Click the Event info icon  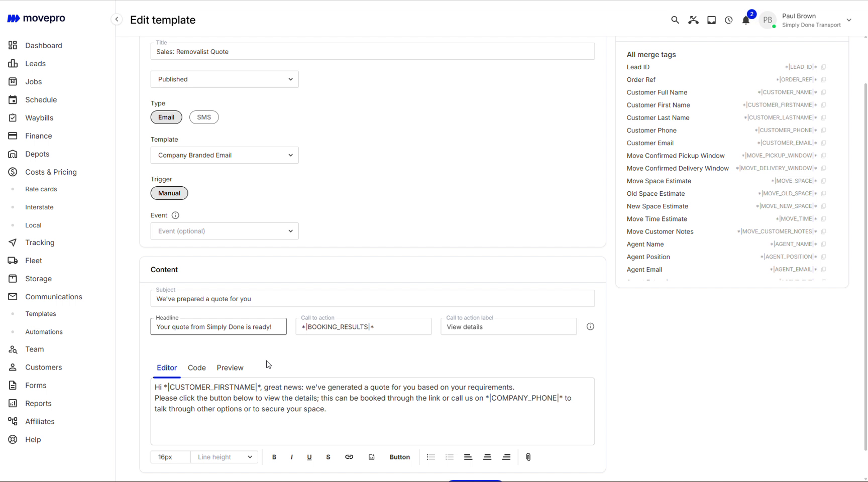(x=175, y=215)
